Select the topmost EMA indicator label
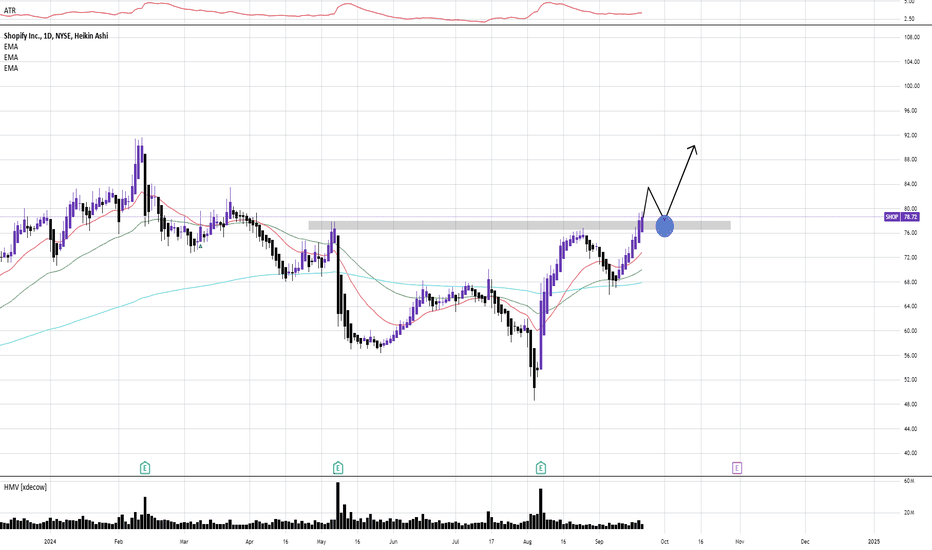 click(x=11, y=46)
